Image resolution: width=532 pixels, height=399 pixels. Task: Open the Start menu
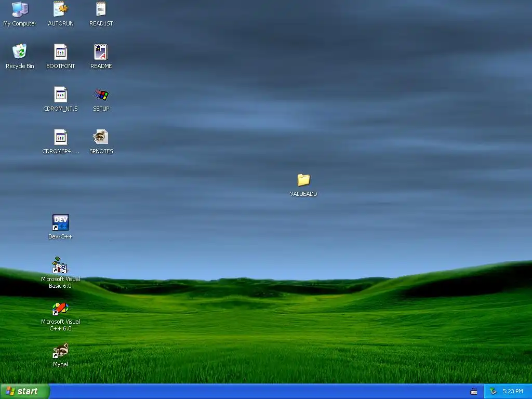tap(25, 391)
